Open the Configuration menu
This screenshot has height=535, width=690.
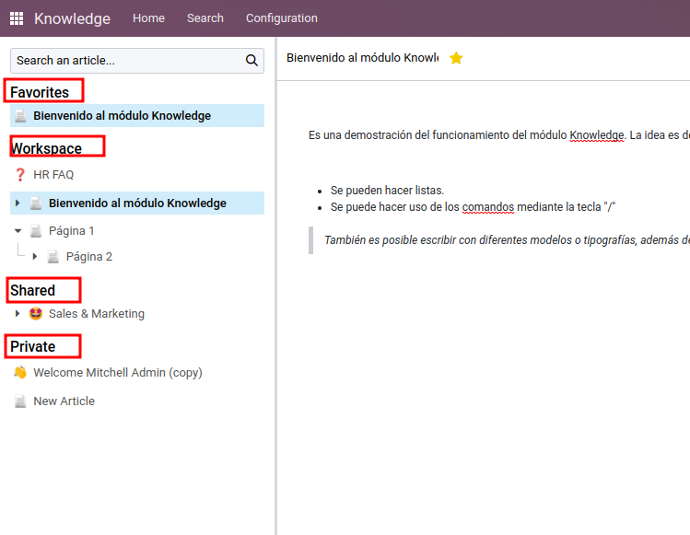click(x=282, y=18)
